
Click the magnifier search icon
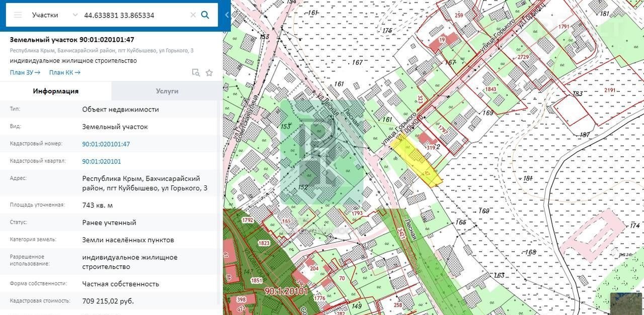point(205,15)
